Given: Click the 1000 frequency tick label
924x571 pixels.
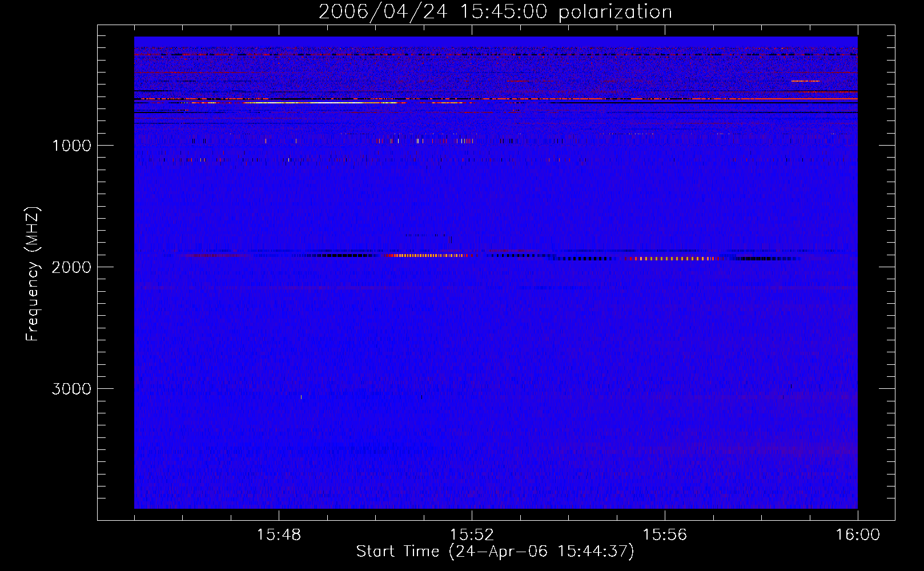Looking at the screenshot, I should (71, 146).
